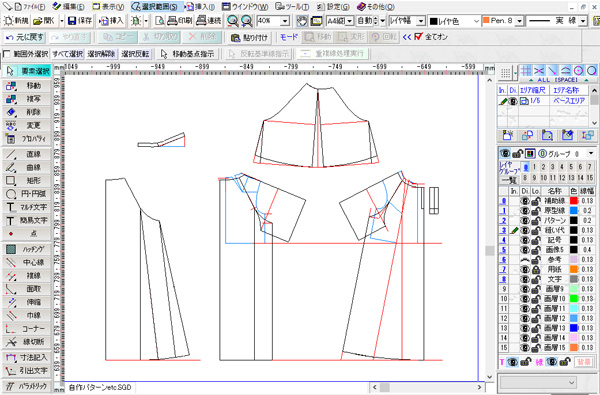Select the コーナー corner tool
This screenshot has height=395, width=600.
tap(27, 328)
